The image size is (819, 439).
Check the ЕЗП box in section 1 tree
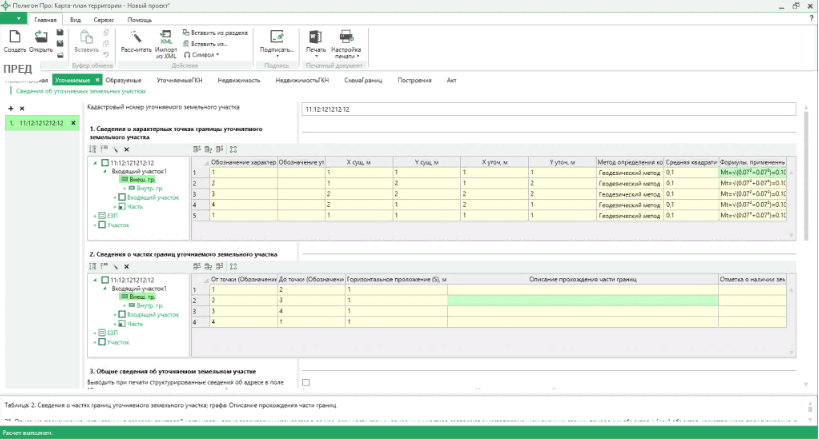(x=102, y=216)
